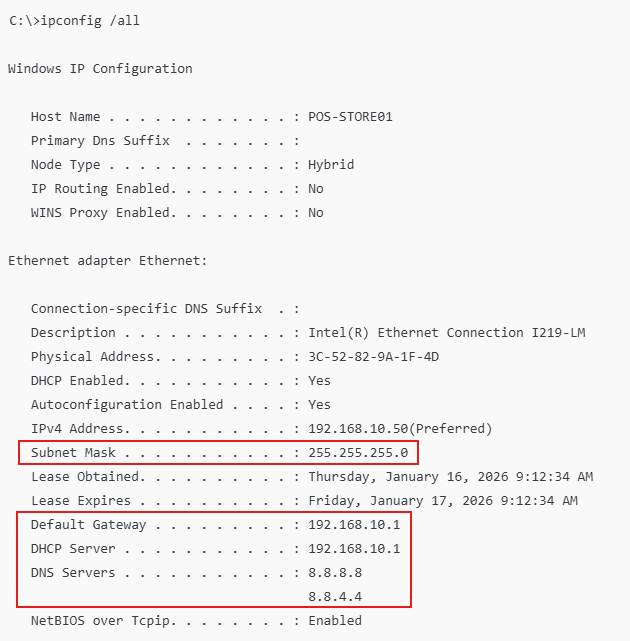Click the Windows IP Configuration heading
The image size is (630, 641).
[x=100, y=69]
